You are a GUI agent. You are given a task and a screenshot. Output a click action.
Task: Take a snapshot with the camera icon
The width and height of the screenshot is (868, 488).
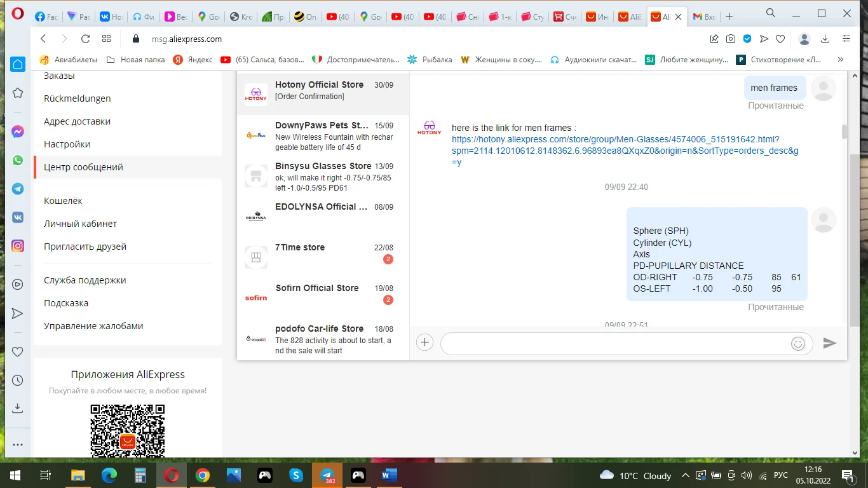pos(731,39)
